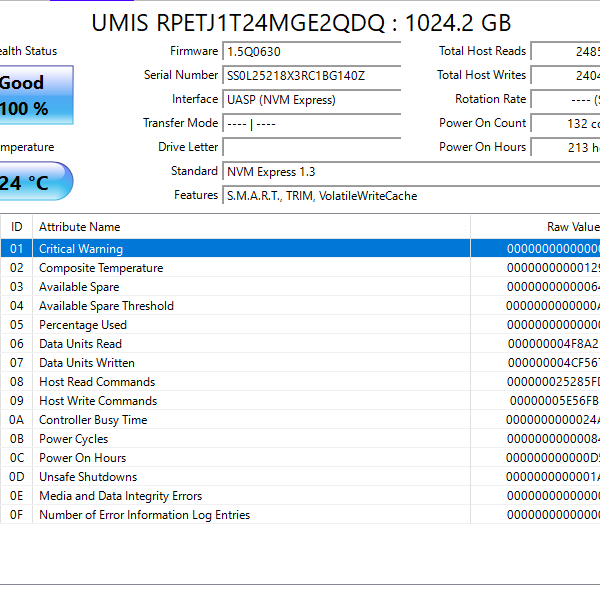The width and height of the screenshot is (600, 589).
Task: Click the Power On Count value field
Action: tap(565, 124)
